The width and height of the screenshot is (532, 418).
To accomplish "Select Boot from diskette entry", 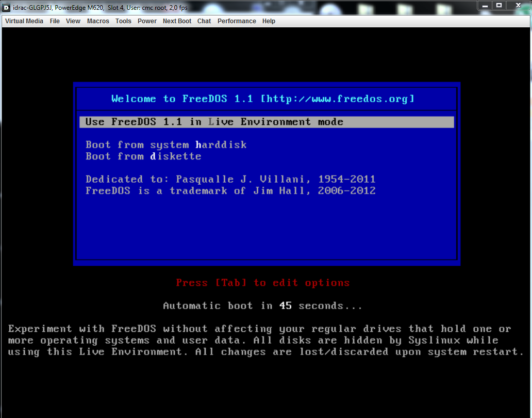I will (x=143, y=156).
